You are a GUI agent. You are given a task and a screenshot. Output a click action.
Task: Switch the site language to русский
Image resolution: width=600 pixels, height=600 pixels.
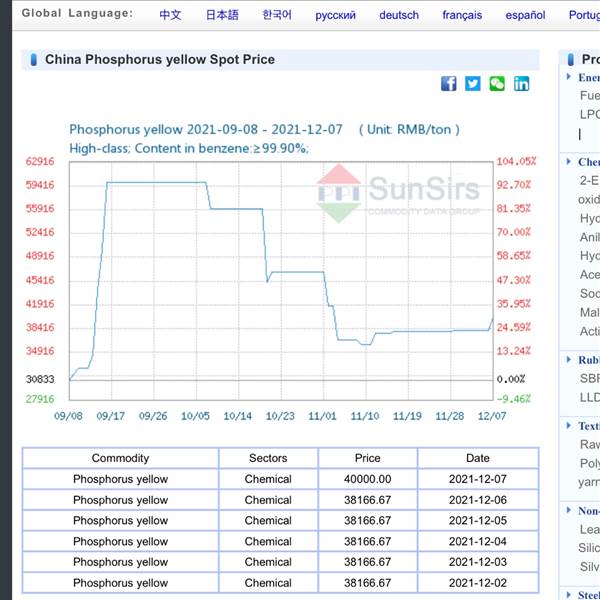(335, 15)
